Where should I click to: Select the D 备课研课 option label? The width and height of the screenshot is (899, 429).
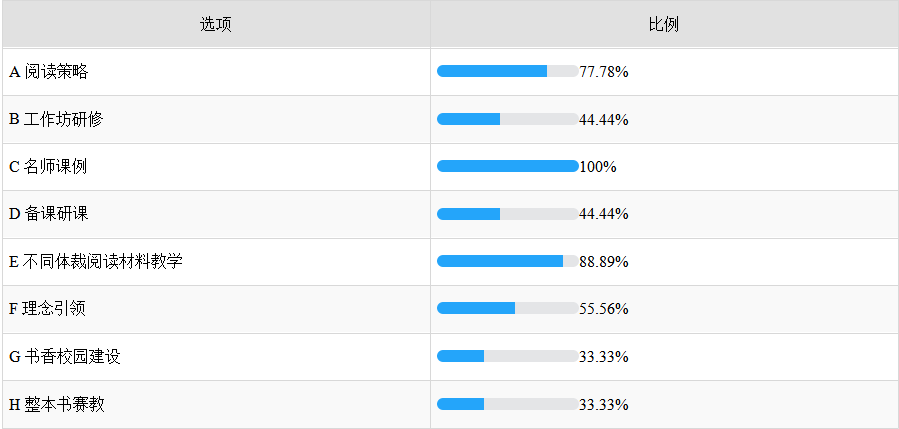coord(49,214)
